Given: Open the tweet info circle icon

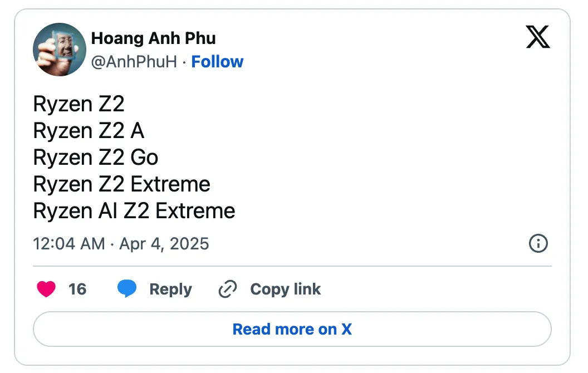Looking at the screenshot, I should coord(538,244).
